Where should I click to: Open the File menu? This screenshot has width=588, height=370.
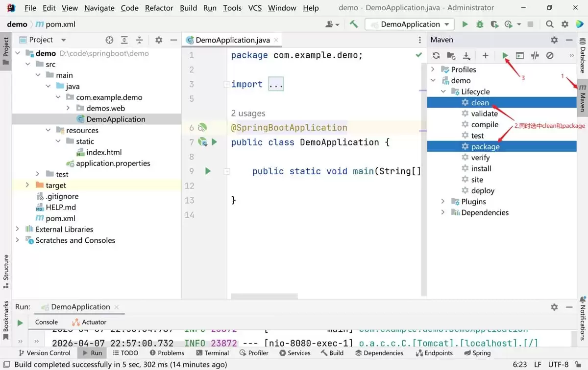30,8
